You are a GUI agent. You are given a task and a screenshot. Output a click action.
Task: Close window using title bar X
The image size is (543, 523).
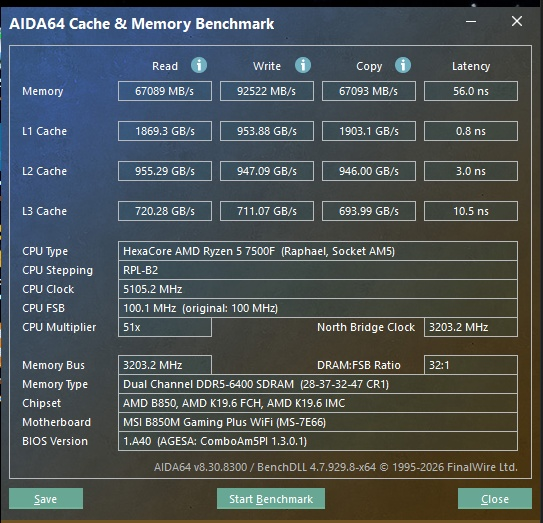517,21
